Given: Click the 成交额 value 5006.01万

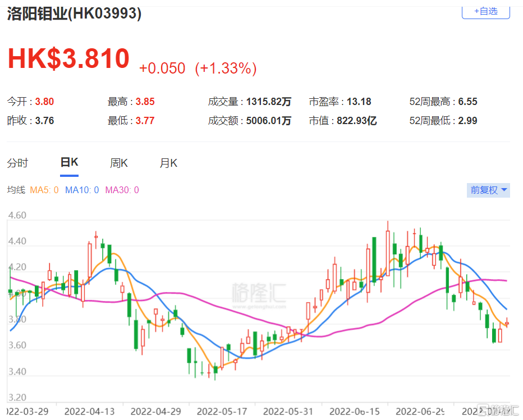Looking at the screenshot, I should click(268, 121).
